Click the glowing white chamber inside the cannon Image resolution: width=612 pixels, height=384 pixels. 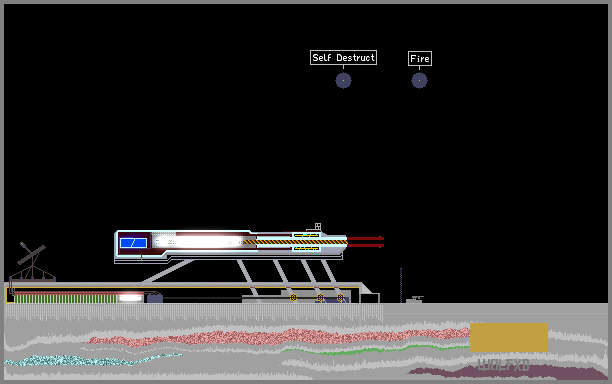tap(197, 242)
